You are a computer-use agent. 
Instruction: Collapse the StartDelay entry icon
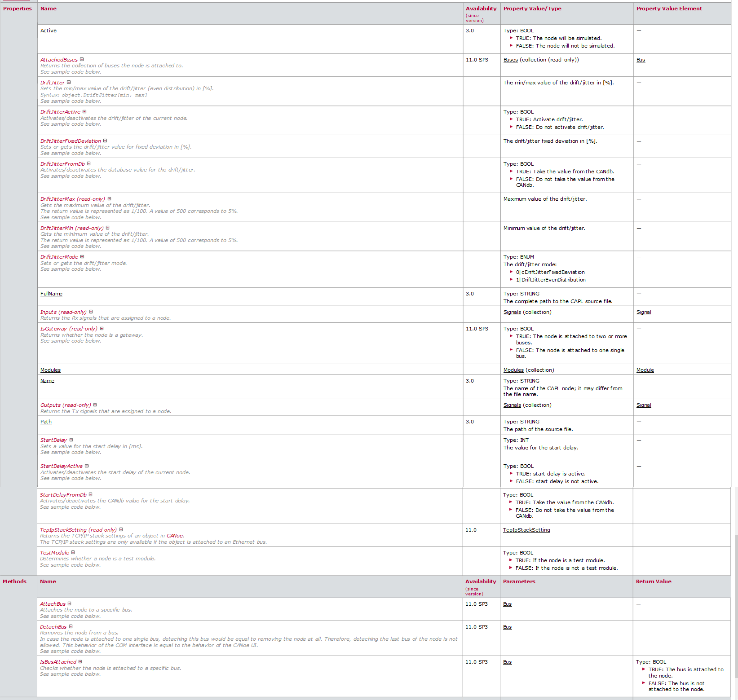click(x=71, y=440)
